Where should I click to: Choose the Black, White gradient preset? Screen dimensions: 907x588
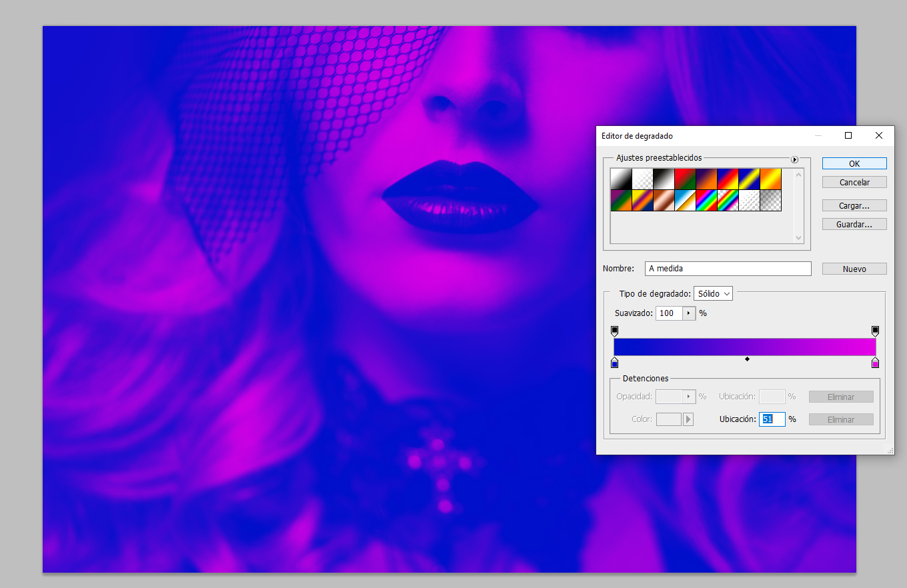(x=664, y=178)
